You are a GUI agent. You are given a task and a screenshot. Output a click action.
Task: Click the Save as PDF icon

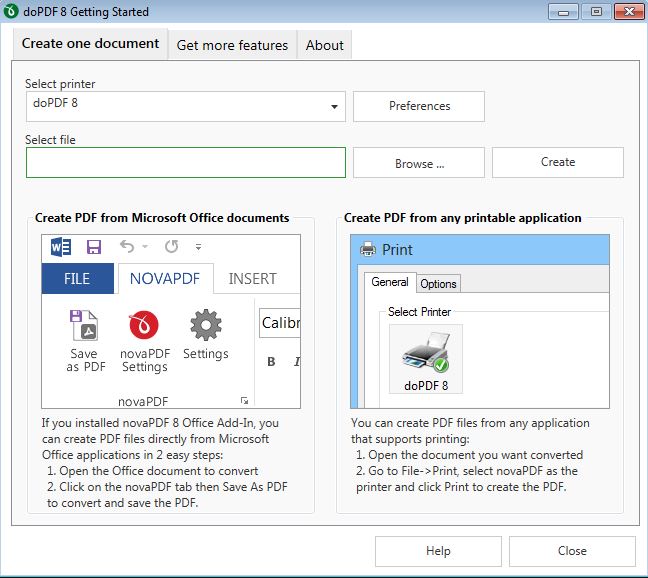click(x=84, y=326)
